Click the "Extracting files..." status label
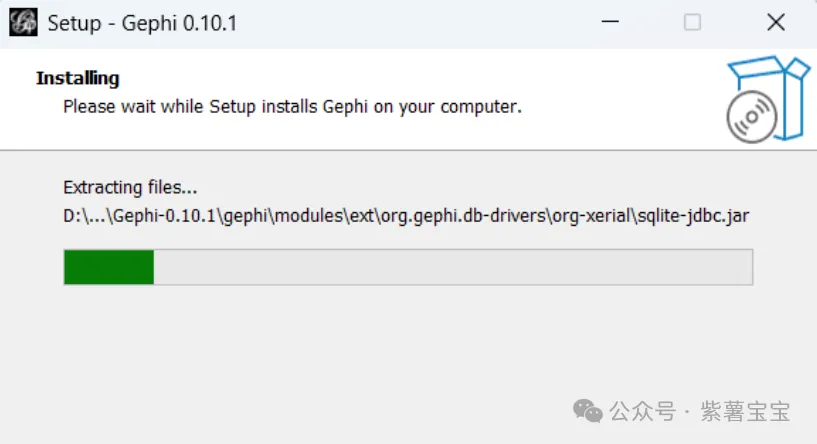 [x=130, y=187]
